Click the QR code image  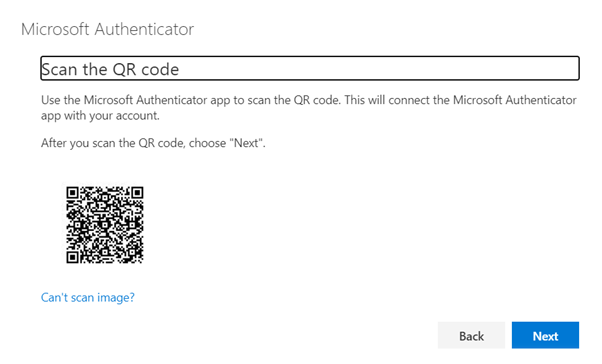(x=105, y=225)
